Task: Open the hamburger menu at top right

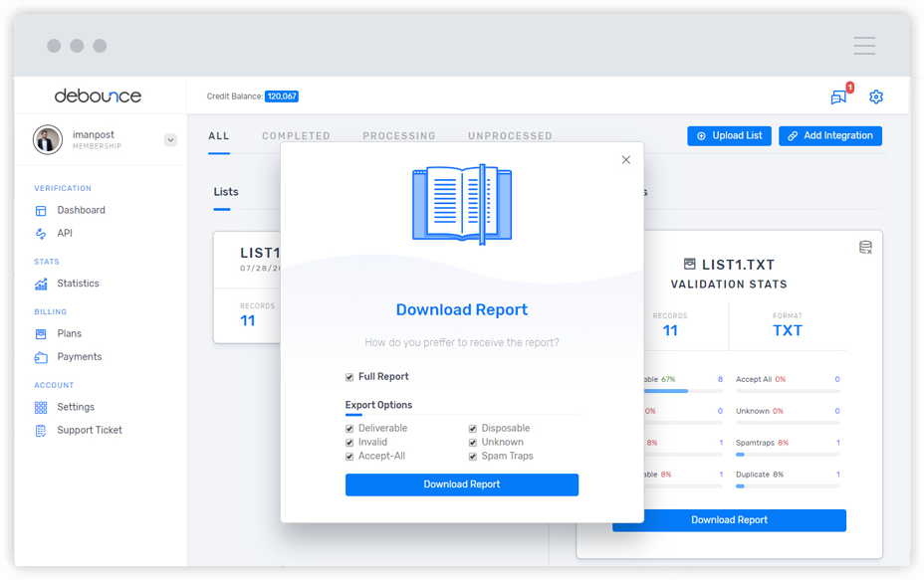Action: pos(863,46)
